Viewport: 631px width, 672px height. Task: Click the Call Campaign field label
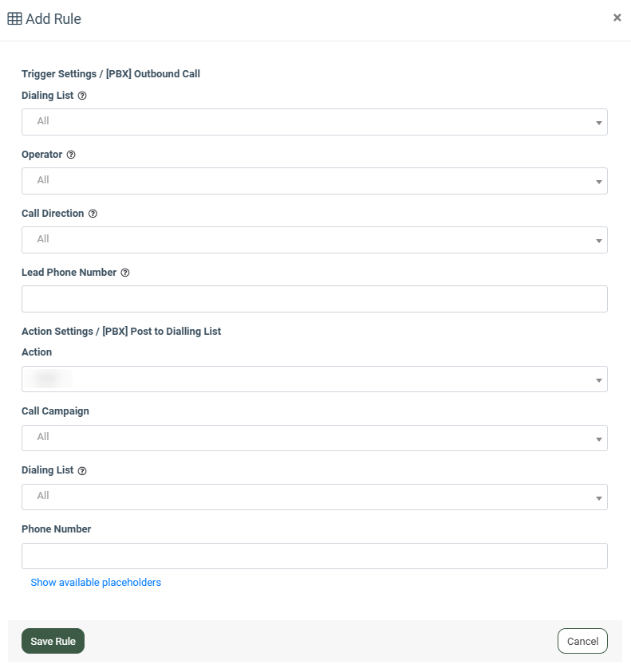(55, 411)
